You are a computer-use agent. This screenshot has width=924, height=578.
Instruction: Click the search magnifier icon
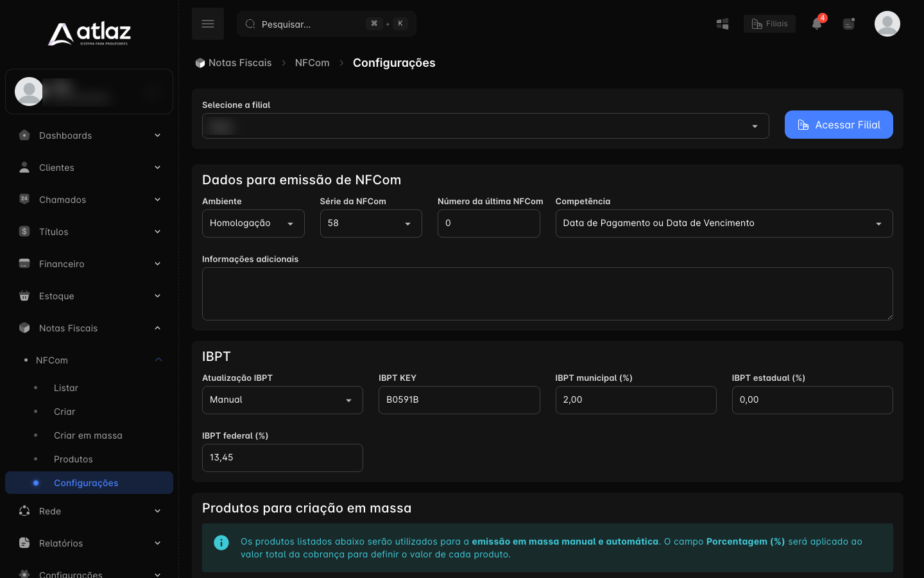pos(250,24)
